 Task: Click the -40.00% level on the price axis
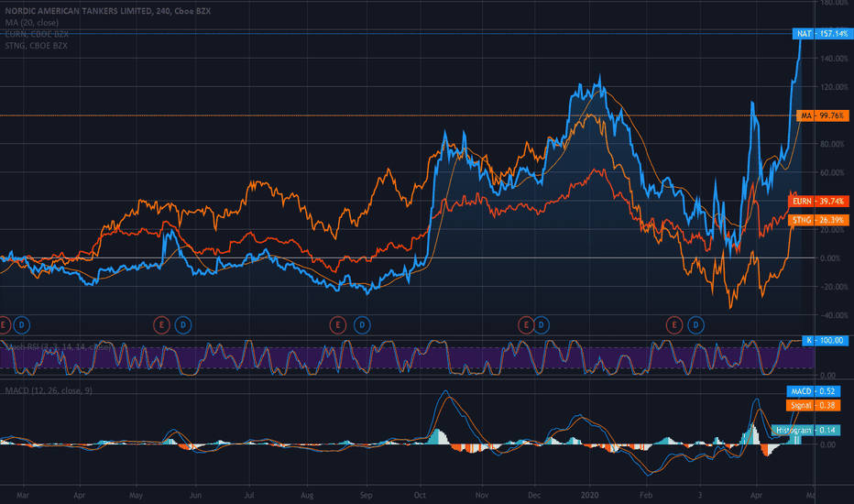(x=835, y=315)
